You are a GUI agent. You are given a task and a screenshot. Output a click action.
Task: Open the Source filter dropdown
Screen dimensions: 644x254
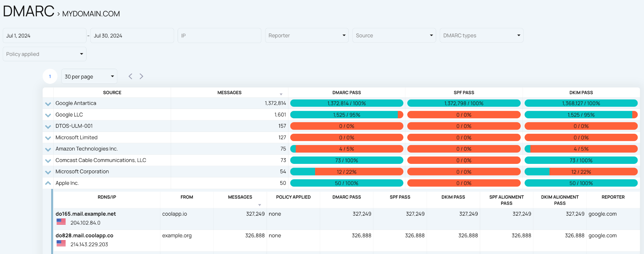pyautogui.click(x=394, y=35)
